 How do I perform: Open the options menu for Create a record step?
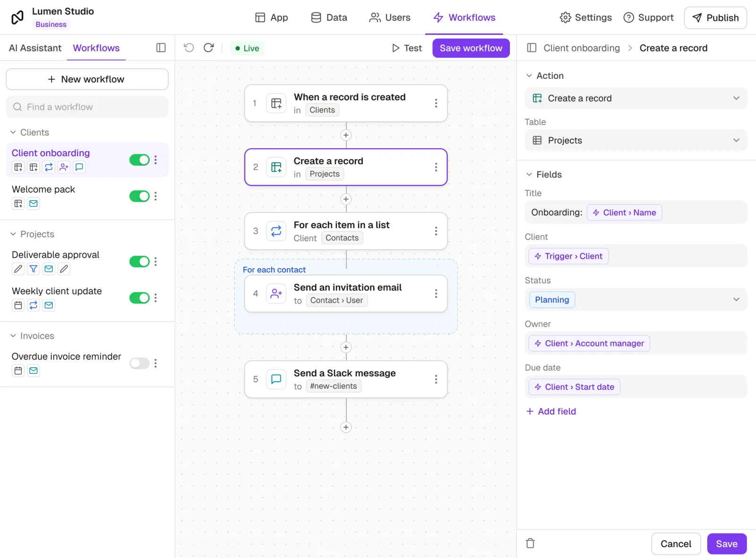(x=436, y=167)
